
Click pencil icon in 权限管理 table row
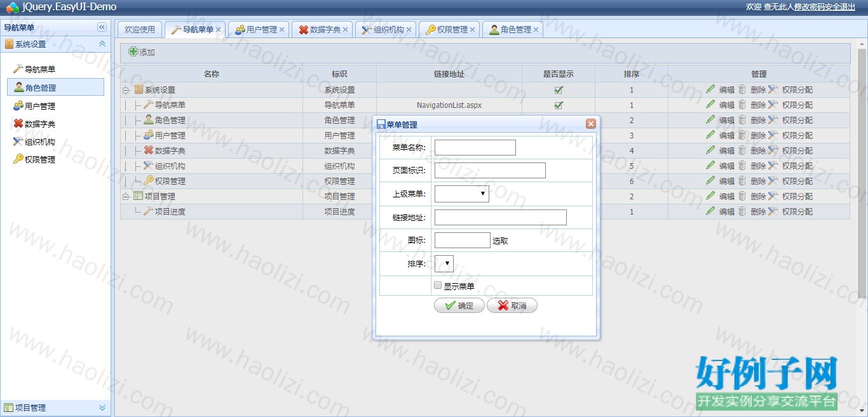click(x=710, y=181)
